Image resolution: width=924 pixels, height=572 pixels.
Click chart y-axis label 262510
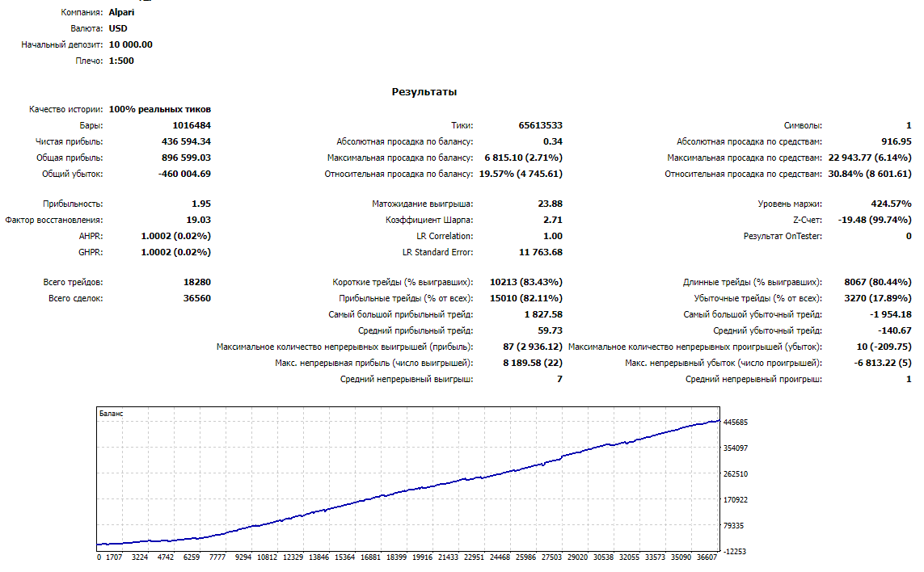[x=736, y=474]
